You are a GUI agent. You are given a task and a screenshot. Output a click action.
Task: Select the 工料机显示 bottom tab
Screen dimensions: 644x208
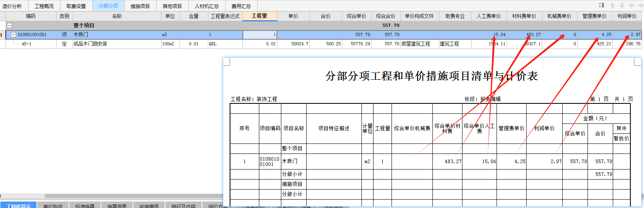(18, 205)
